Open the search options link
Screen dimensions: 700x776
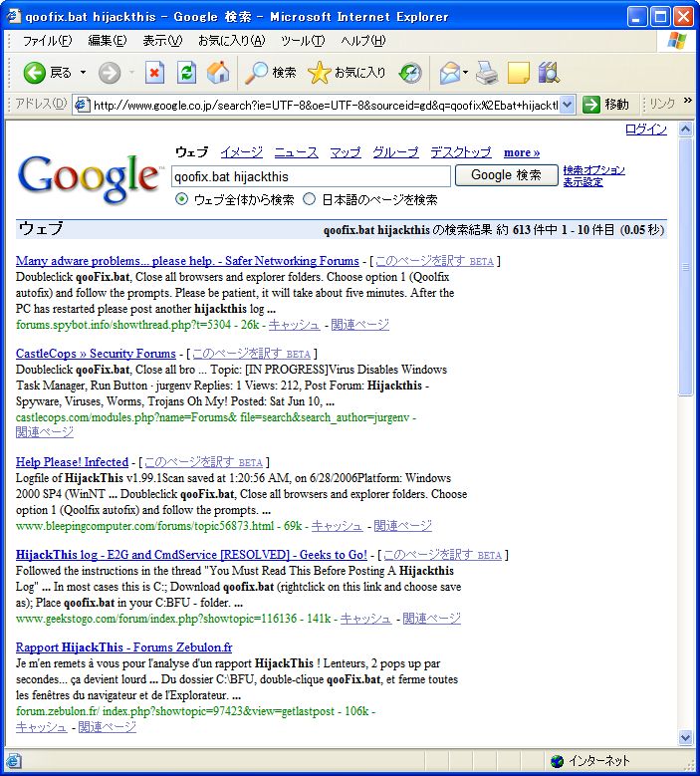click(594, 170)
